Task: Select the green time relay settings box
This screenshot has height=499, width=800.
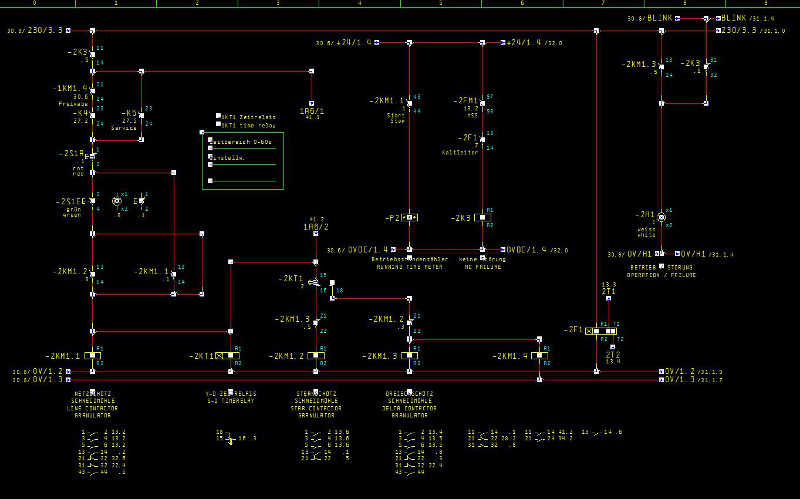Action: 244,160
